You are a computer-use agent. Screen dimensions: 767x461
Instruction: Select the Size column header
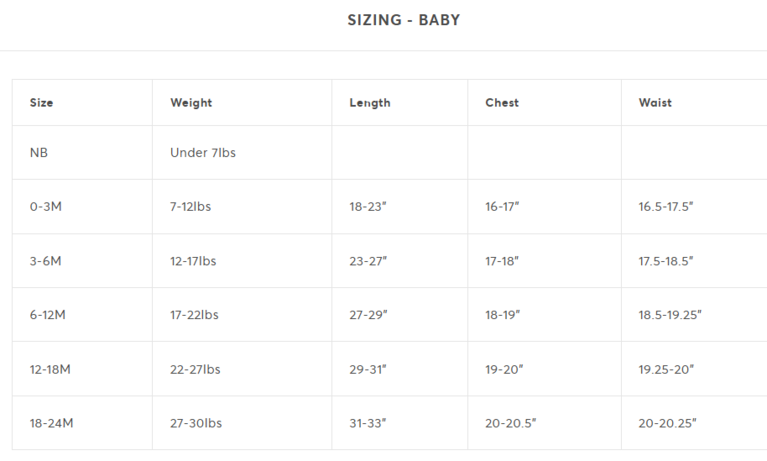[42, 103]
